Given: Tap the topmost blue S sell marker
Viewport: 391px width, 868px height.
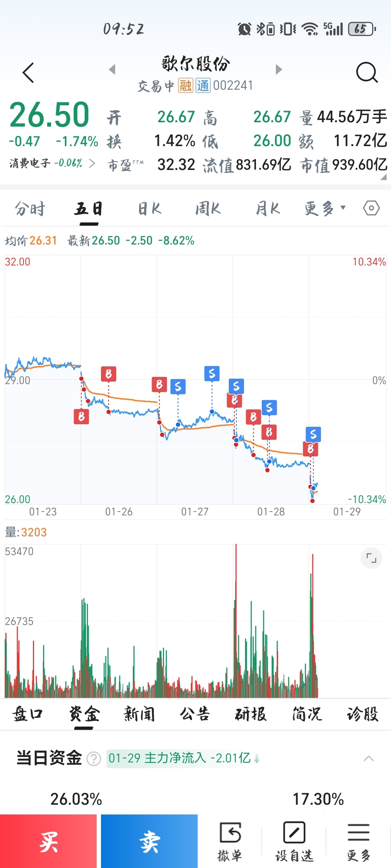Looking at the screenshot, I should 212,373.
